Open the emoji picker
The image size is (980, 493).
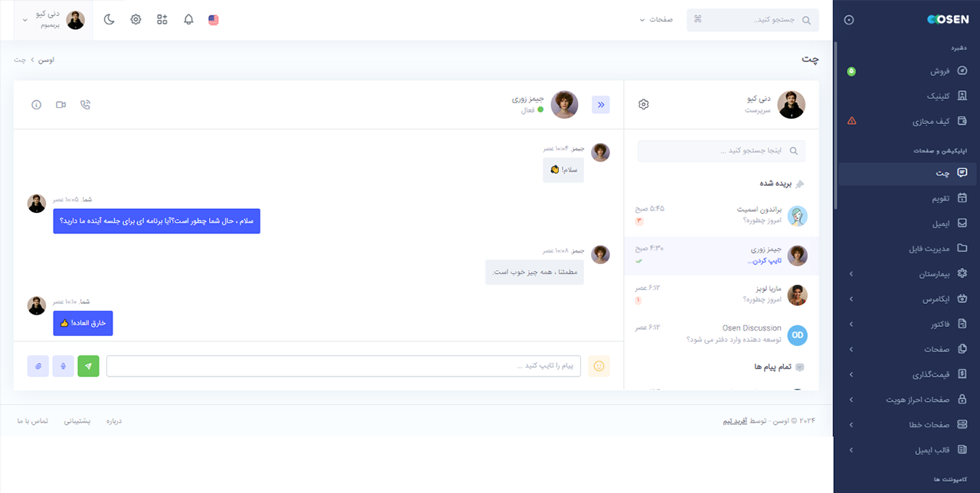(x=599, y=366)
